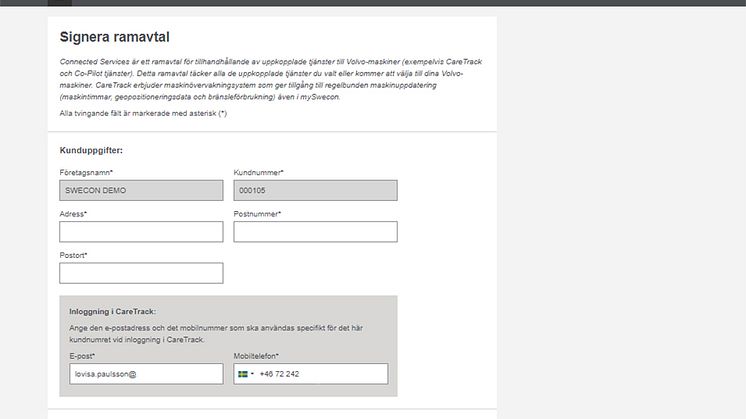Screen dimensions: 746x419
Task: Open the Swedish flag country code dropdown
Action: [246, 374]
